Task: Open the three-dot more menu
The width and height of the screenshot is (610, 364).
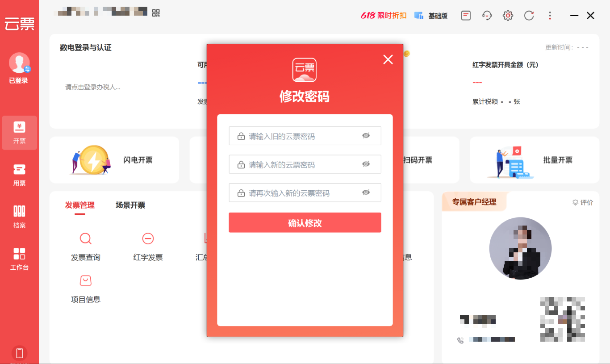Action: click(550, 16)
